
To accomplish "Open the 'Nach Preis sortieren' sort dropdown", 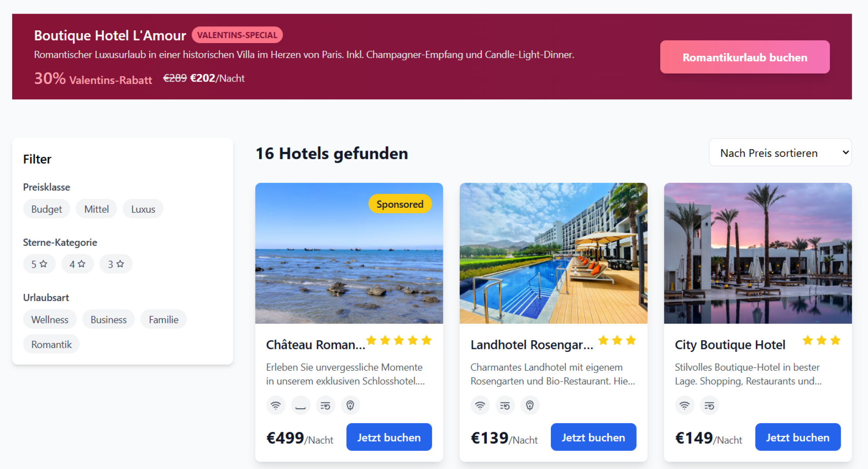I will pos(780,153).
